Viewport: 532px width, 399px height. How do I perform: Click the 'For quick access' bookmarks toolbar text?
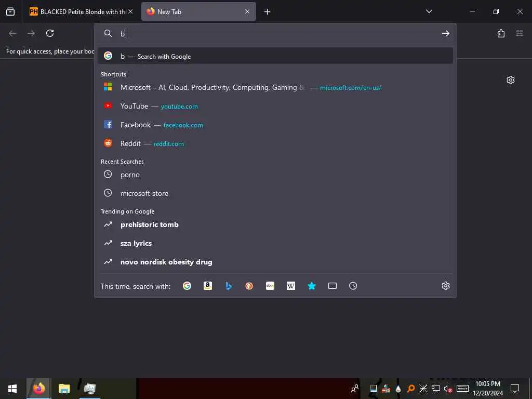click(x=50, y=51)
